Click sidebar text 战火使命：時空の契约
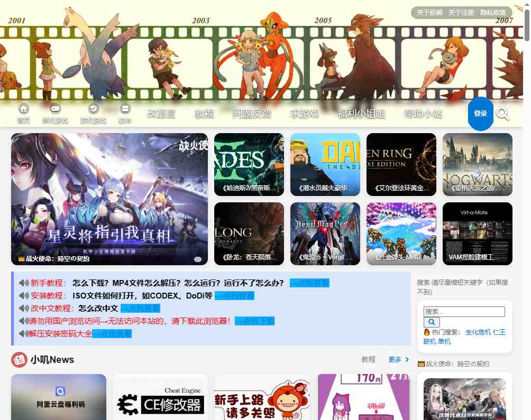This screenshot has height=420, width=531. coord(457,364)
